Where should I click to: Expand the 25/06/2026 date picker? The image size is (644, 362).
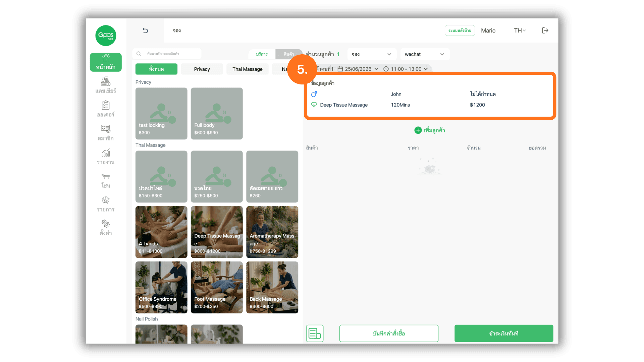point(358,69)
